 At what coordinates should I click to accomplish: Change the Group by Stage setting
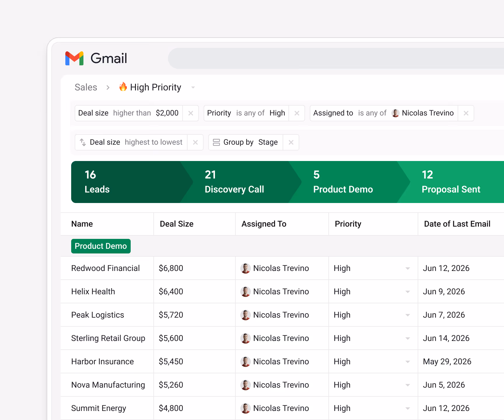pyautogui.click(x=246, y=142)
